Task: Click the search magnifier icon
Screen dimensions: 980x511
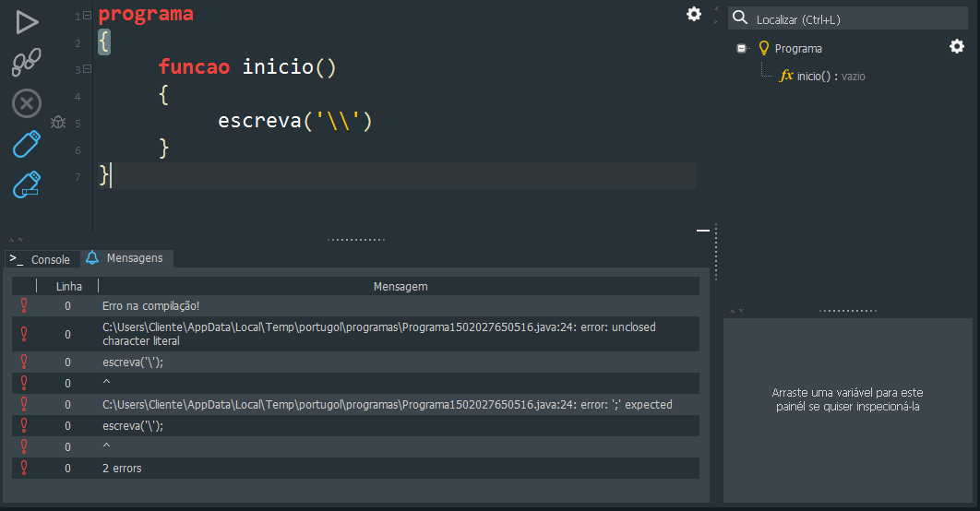Action: click(740, 18)
